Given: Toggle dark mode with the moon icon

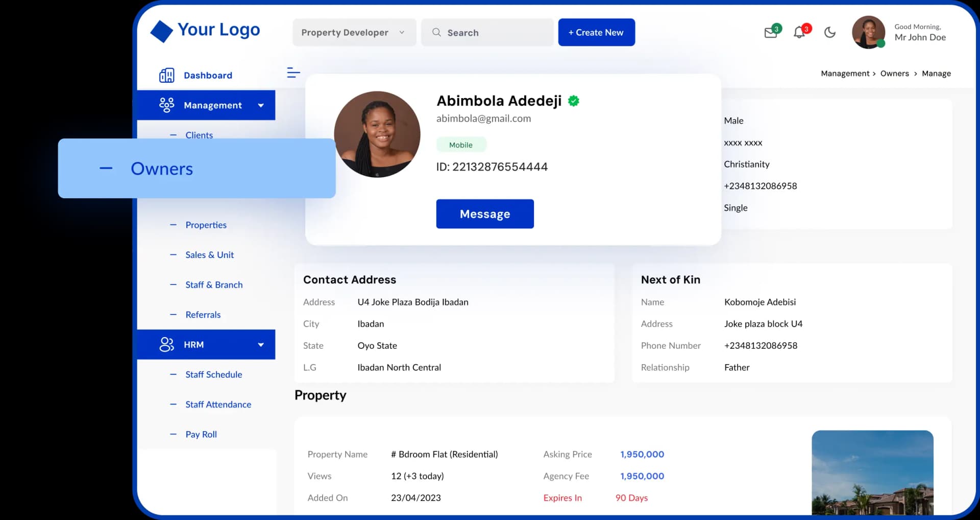Looking at the screenshot, I should tap(829, 32).
